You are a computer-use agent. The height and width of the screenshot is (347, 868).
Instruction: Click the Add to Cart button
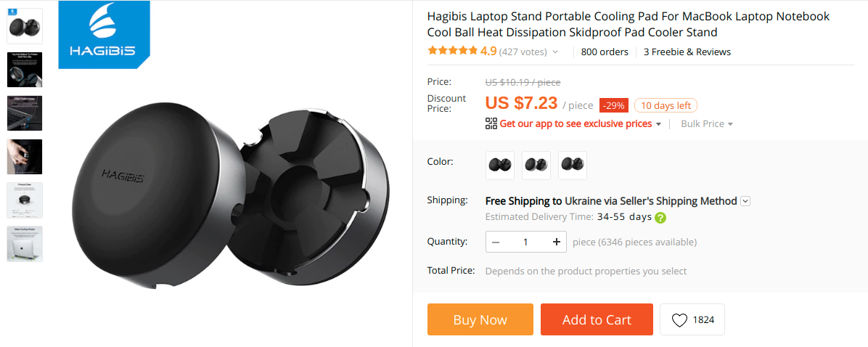pyautogui.click(x=597, y=319)
